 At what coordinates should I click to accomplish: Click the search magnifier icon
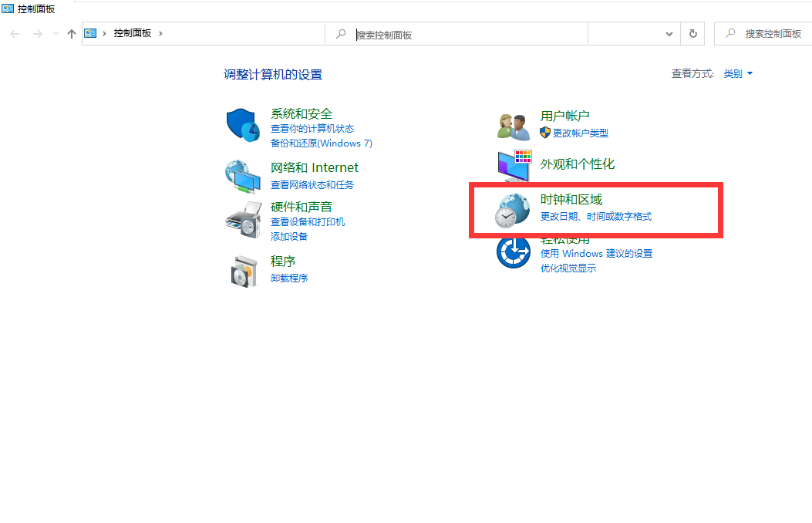tap(340, 33)
